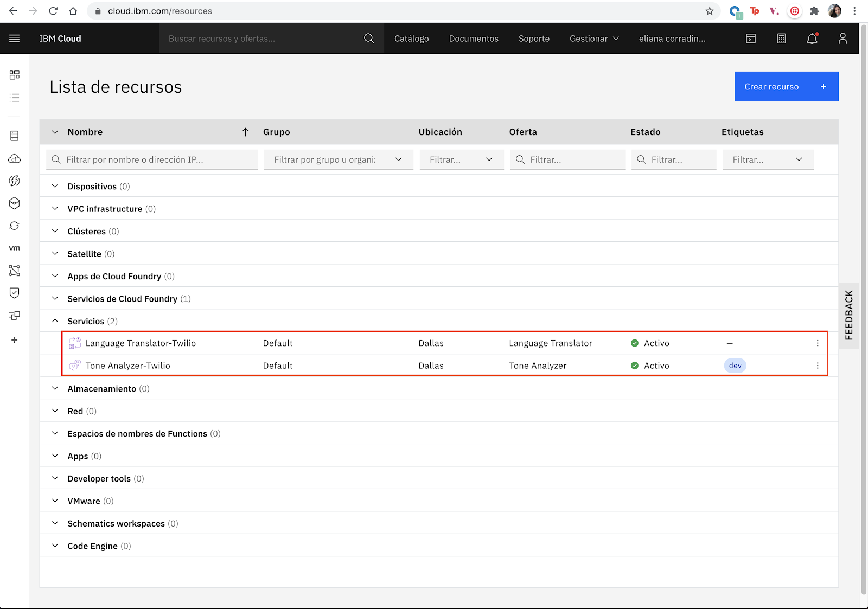Reload the page in browser

(53, 11)
